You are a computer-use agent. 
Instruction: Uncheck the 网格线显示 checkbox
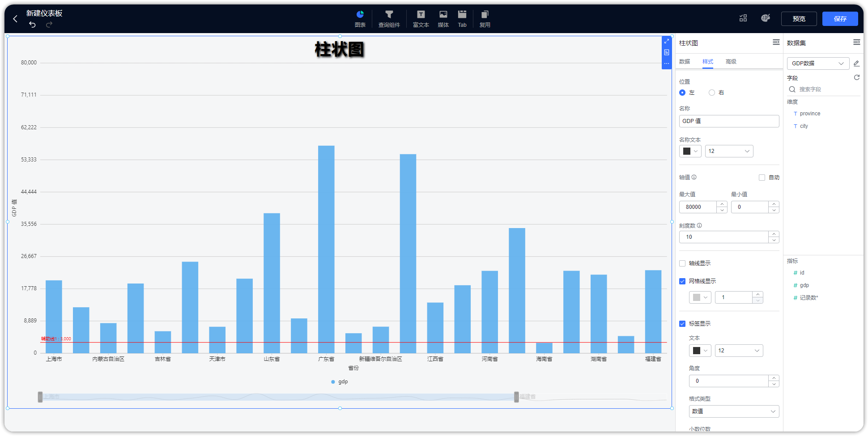pyautogui.click(x=682, y=281)
